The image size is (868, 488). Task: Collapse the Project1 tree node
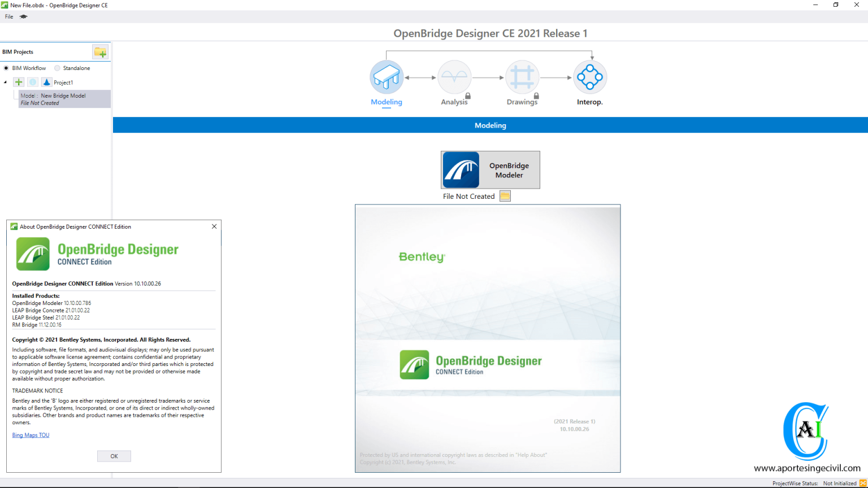click(x=6, y=82)
